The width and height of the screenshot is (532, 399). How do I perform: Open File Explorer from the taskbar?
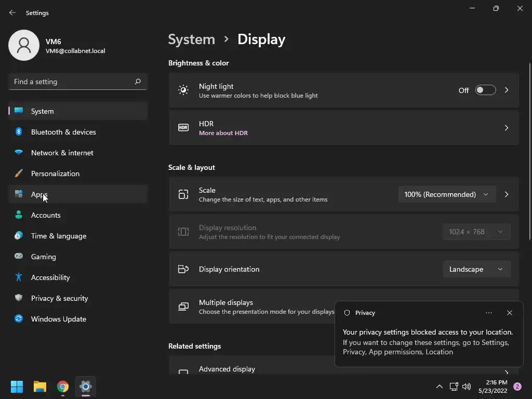pyautogui.click(x=40, y=387)
